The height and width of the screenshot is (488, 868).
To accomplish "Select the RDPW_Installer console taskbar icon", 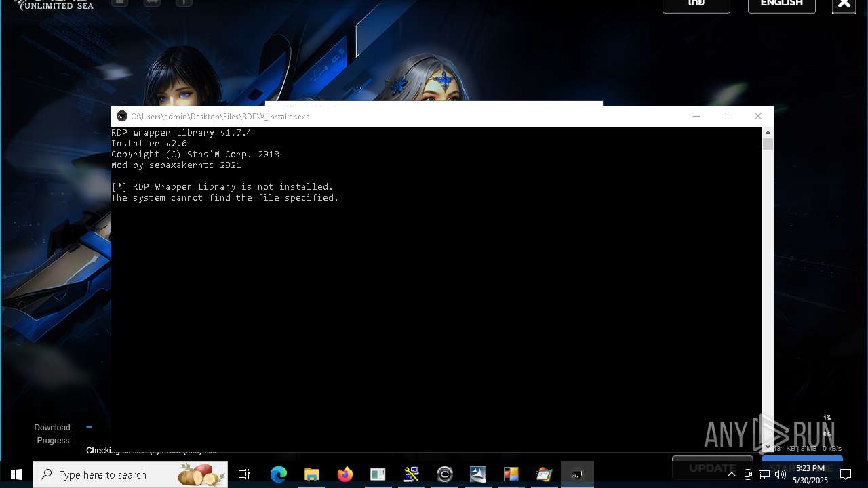I will pos(578,474).
